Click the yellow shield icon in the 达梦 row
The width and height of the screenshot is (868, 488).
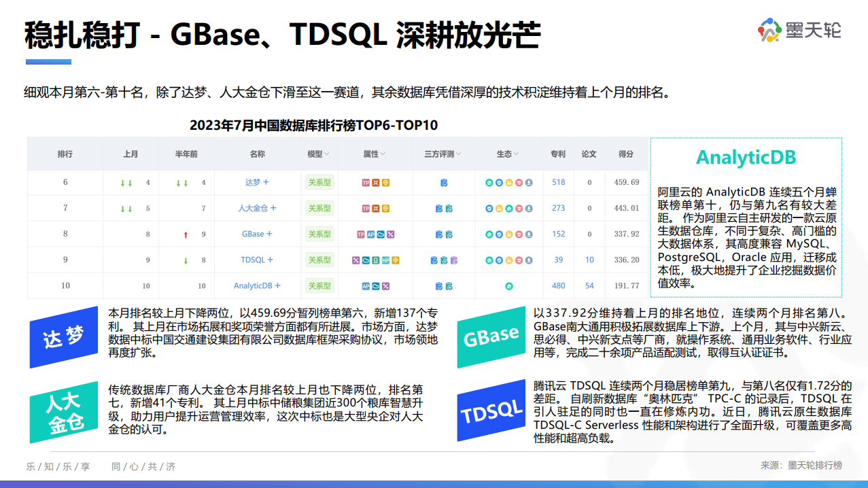(385, 182)
